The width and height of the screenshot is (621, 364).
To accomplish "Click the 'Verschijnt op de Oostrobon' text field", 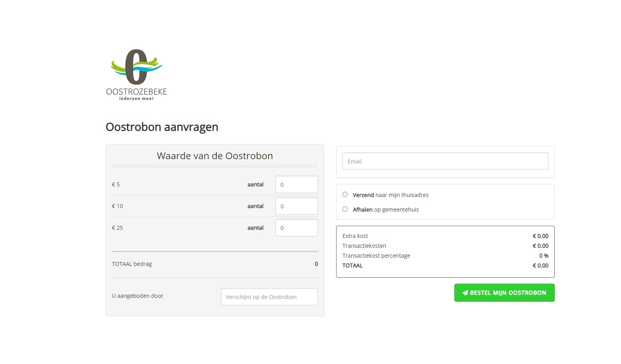I will point(269,297).
